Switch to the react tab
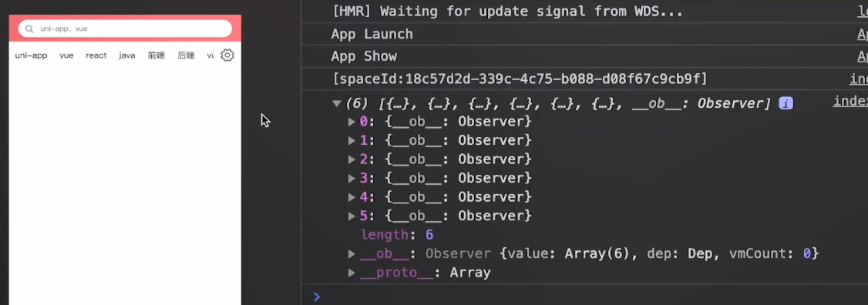Viewport: 868px width, 305px height. click(96, 55)
